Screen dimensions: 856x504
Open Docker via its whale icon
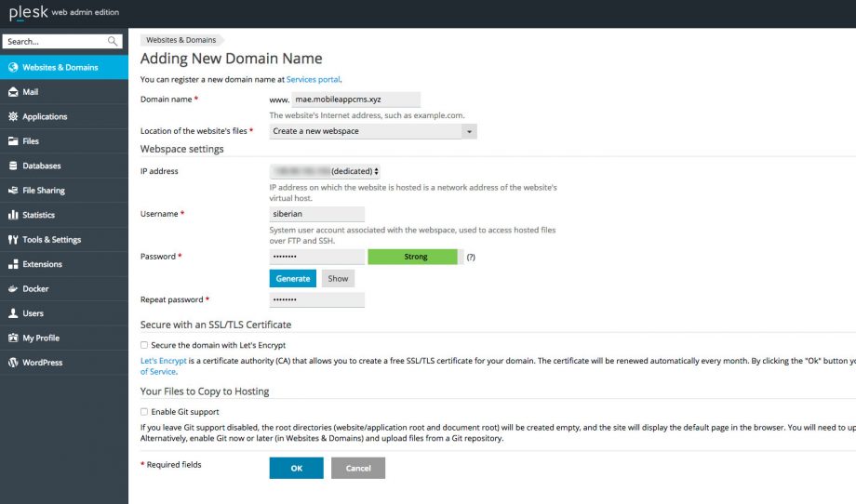(13, 289)
